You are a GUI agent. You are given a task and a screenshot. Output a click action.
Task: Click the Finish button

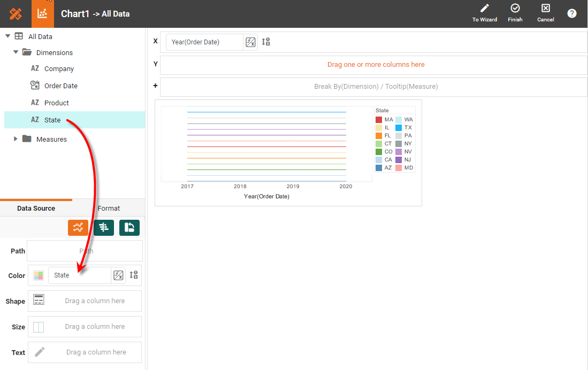(515, 13)
